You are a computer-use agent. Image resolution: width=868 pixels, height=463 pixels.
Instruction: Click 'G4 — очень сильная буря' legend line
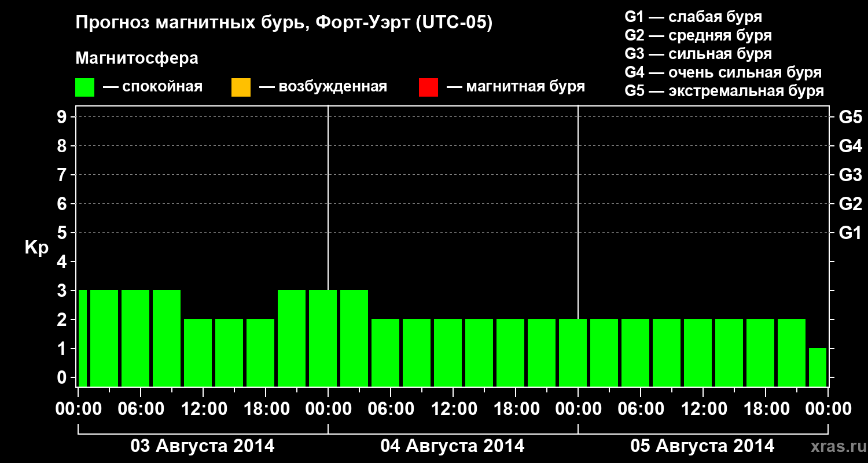point(723,72)
